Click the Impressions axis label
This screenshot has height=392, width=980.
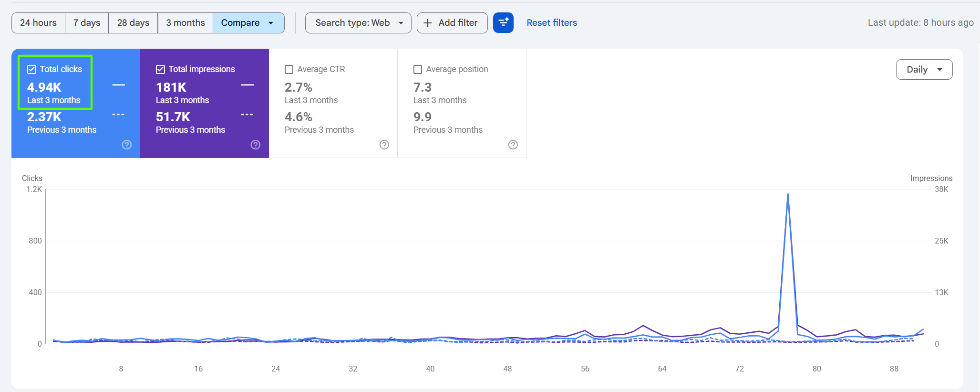pyautogui.click(x=931, y=178)
